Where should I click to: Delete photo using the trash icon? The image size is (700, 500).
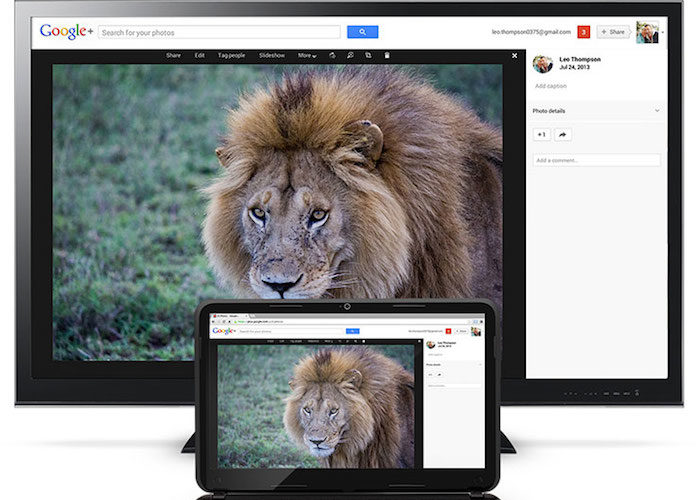[x=387, y=56]
